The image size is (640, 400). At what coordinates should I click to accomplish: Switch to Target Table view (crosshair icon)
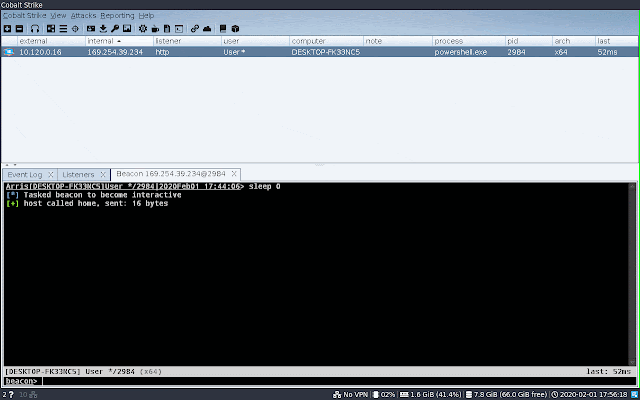pos(75,29)
